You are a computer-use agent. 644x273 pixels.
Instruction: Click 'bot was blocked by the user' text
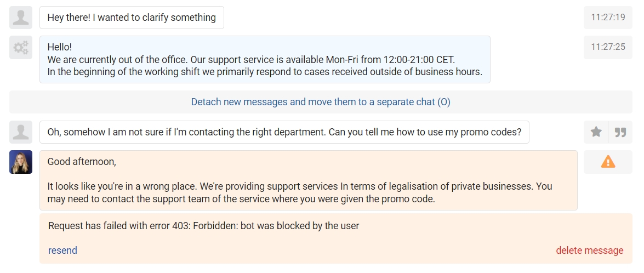point(300,226)
